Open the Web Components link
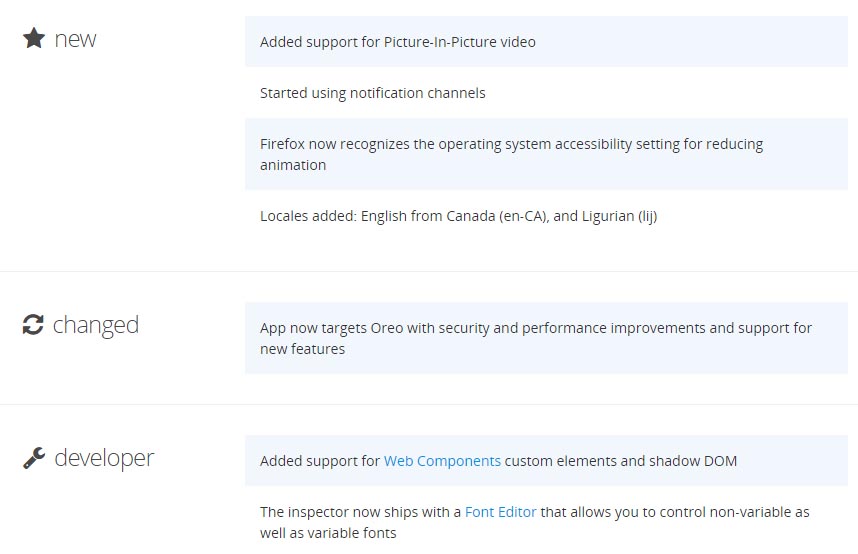858x554 pixels. 442,461
